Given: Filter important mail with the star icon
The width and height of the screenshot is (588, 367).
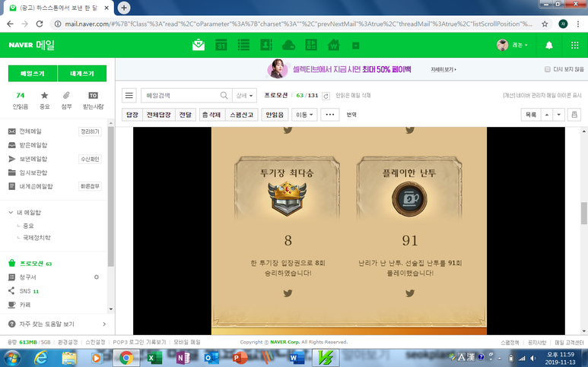Looking at the screenshot, I should tap(45, 101).
